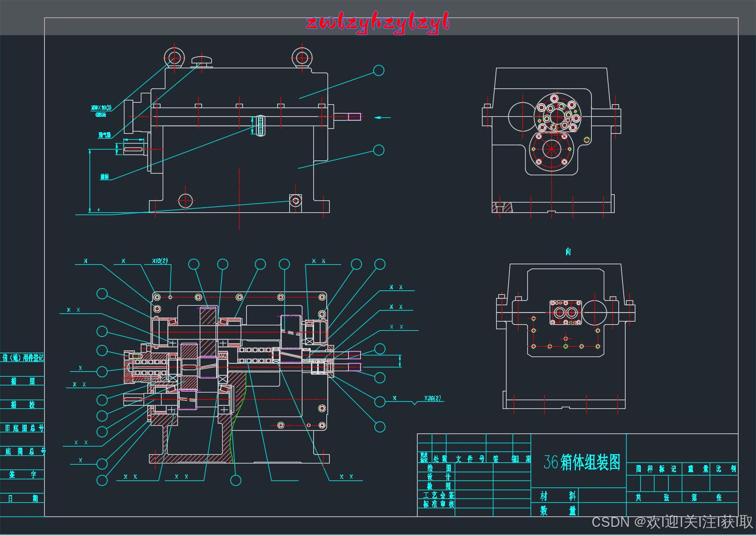The width and height of the screenshot is (756, 535).
Task: Select the '油标' leader annotation
Action: click(x=104, y=177)
